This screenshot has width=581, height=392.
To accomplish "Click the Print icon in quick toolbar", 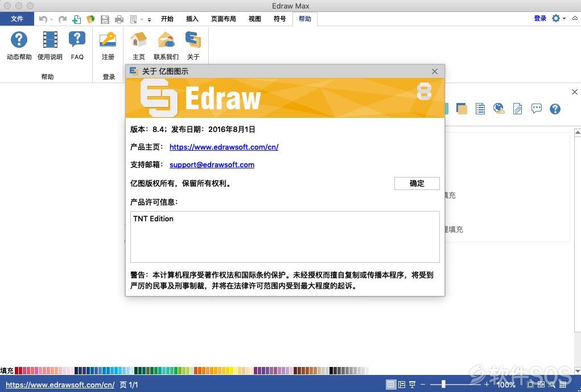I will point(119,19).
